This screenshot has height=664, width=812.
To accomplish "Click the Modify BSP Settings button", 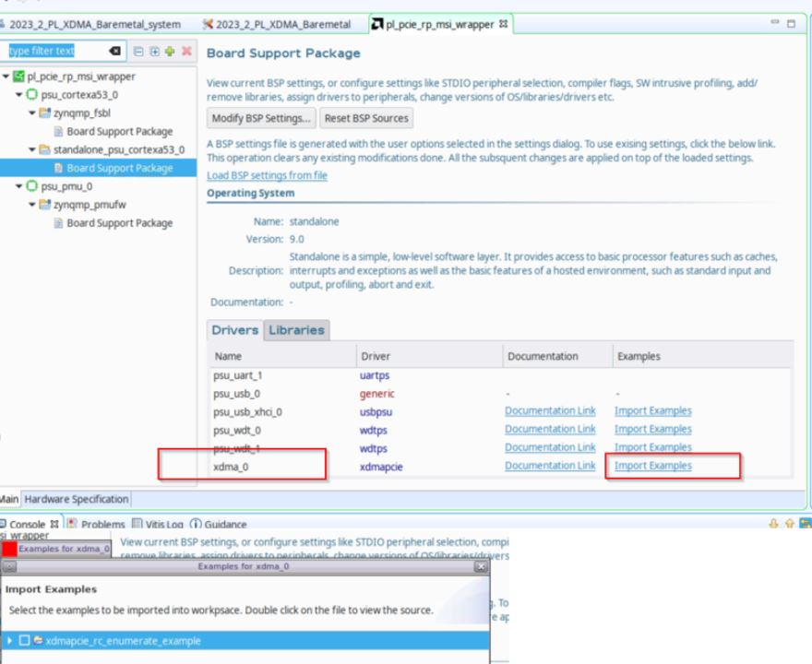I will tap(262, 117).
